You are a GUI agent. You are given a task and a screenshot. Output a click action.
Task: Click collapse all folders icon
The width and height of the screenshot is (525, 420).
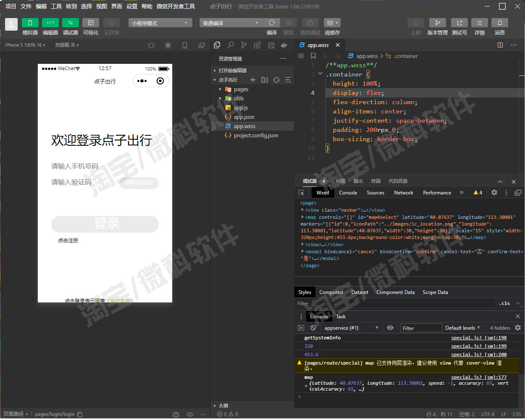coord(288,80)
